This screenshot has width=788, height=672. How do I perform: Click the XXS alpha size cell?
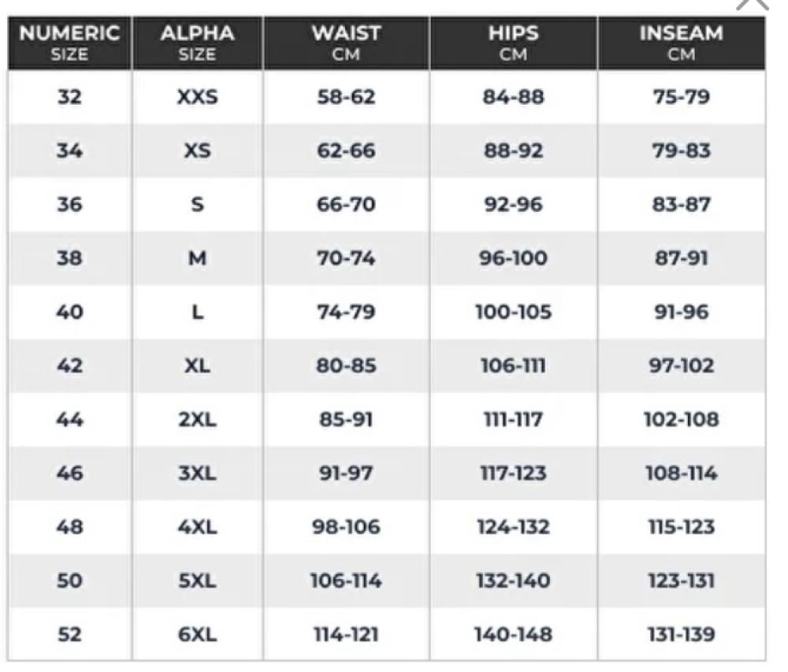tap(197, 98)
